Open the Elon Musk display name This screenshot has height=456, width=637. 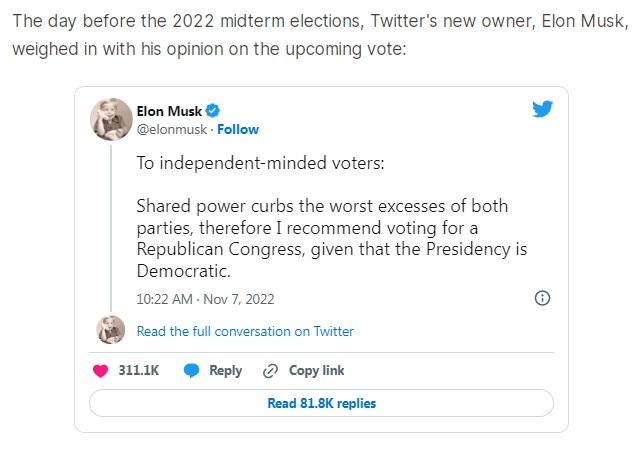[169, 110]
